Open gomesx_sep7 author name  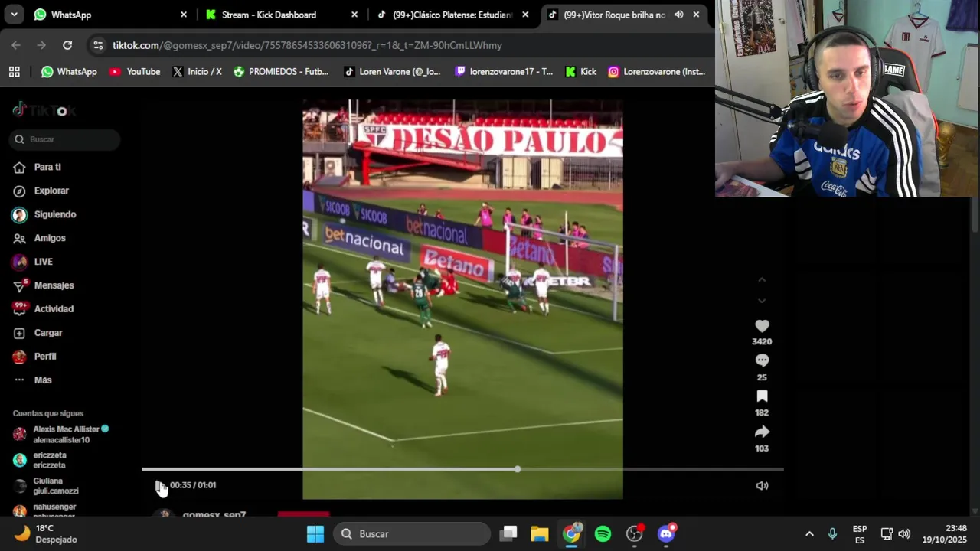tap(214, 515)
